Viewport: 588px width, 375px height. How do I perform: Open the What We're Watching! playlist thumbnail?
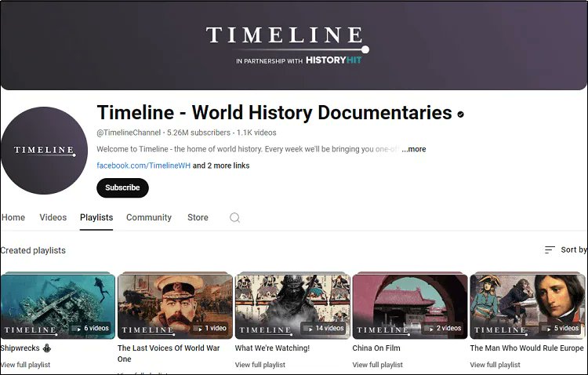pos(292,305)
